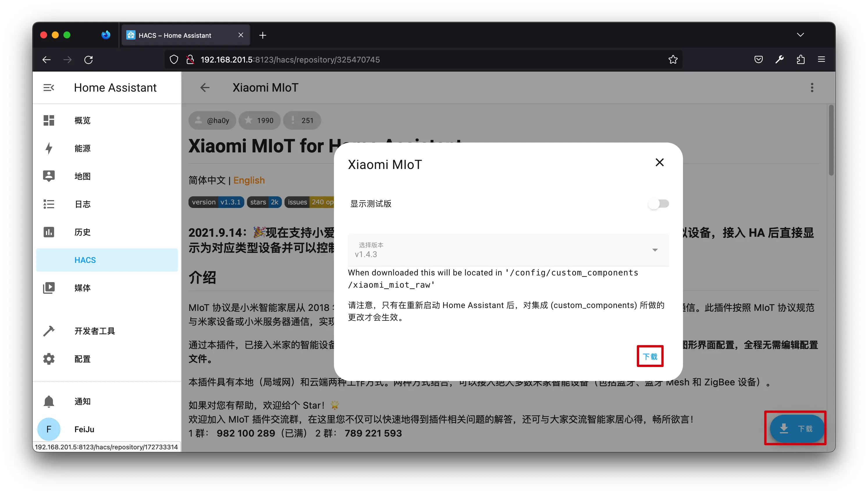Toggle the 显示测试版 beta switch
Screen dimensions: 868x495
pyautogui.click(x=658, y=203)
